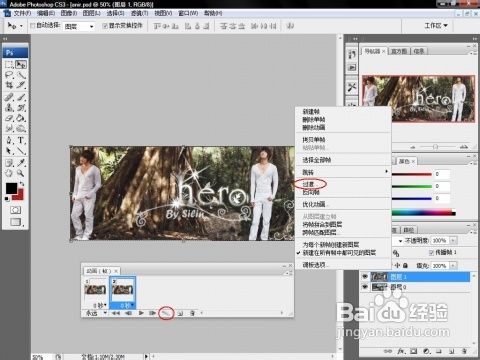Open the Image menu
Screen dimensions: 480x360
pos(69,13)
